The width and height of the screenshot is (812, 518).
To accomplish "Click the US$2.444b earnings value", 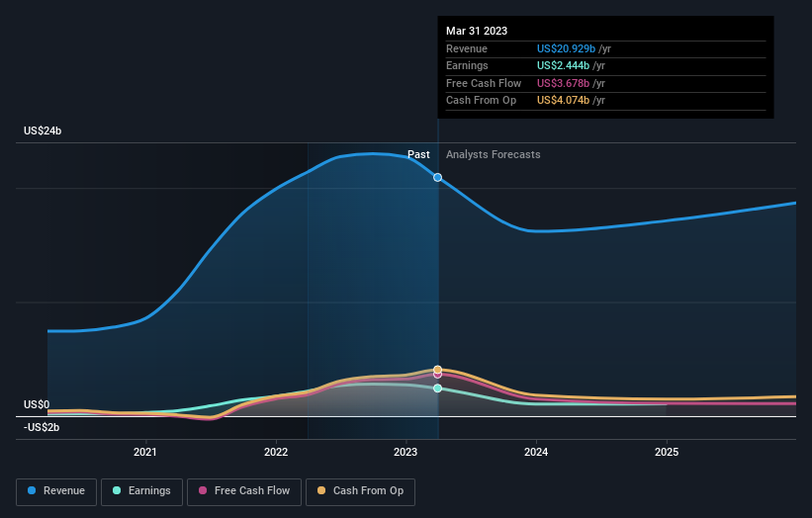I will (x=563, y=65).
